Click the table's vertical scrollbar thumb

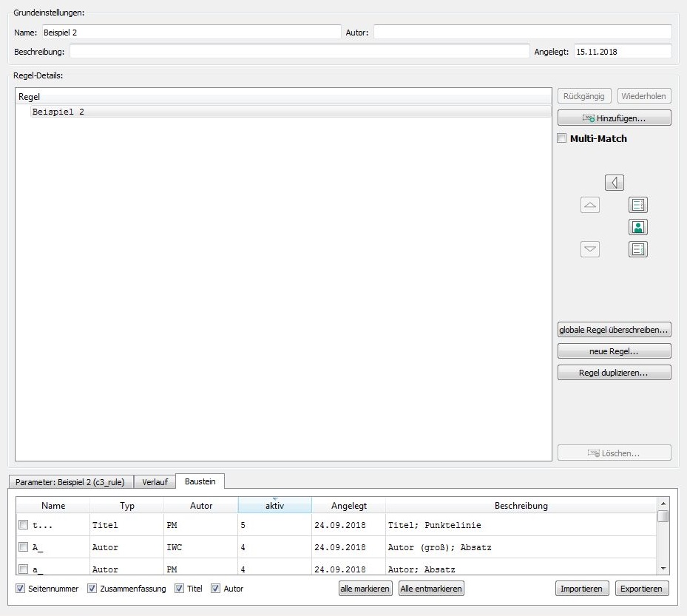click(x=663, y=515)
